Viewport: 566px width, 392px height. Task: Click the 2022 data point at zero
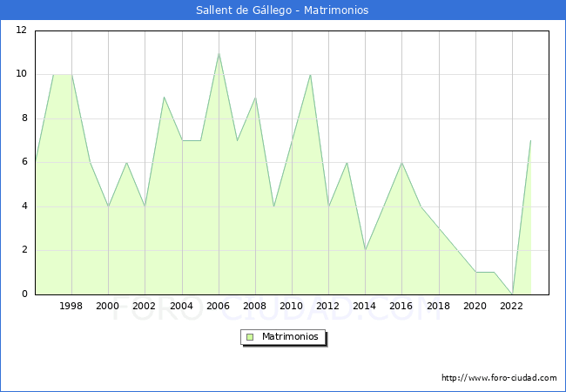(x=512, y=294)
